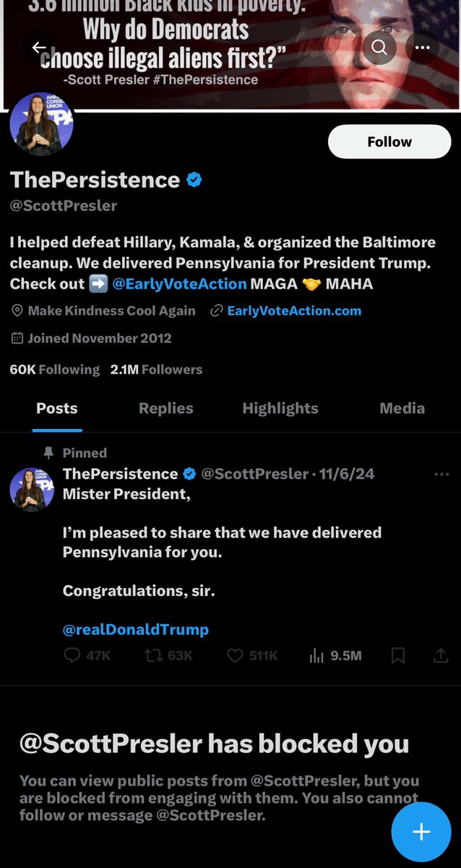
Task: Tap the back arrow icon
Action: (x=39, y=48)
